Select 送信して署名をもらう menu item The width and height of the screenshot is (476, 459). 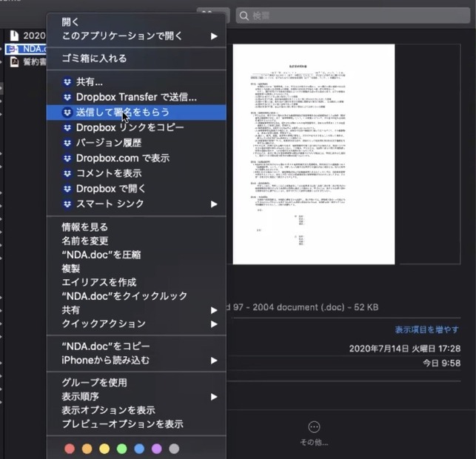136,113
